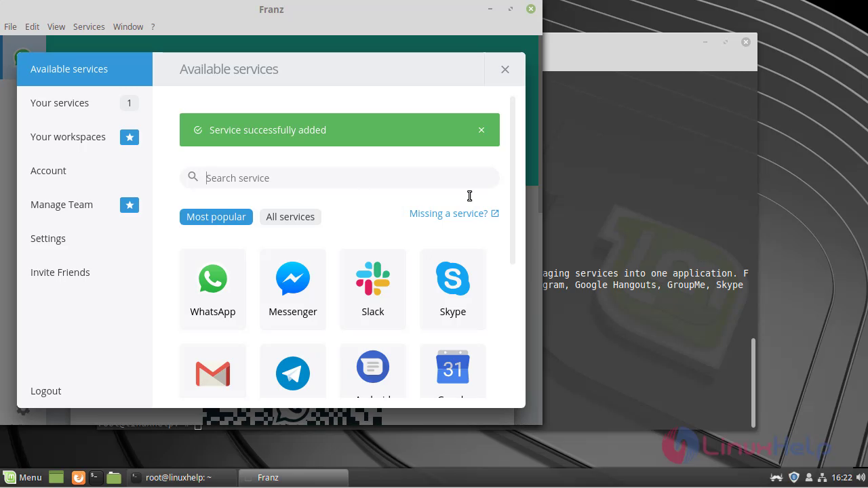Add the Skype service

pos(453,289)
